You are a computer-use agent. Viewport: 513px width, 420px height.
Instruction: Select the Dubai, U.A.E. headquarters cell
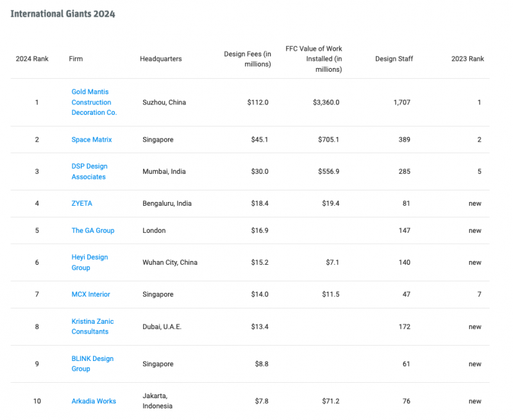click(162, 327)
